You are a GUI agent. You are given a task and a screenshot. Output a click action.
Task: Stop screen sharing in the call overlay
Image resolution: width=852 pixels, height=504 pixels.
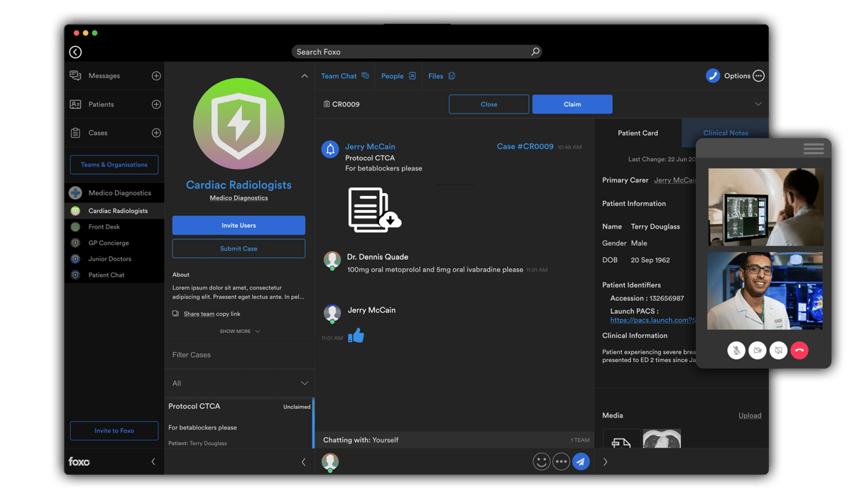(778, 350)
